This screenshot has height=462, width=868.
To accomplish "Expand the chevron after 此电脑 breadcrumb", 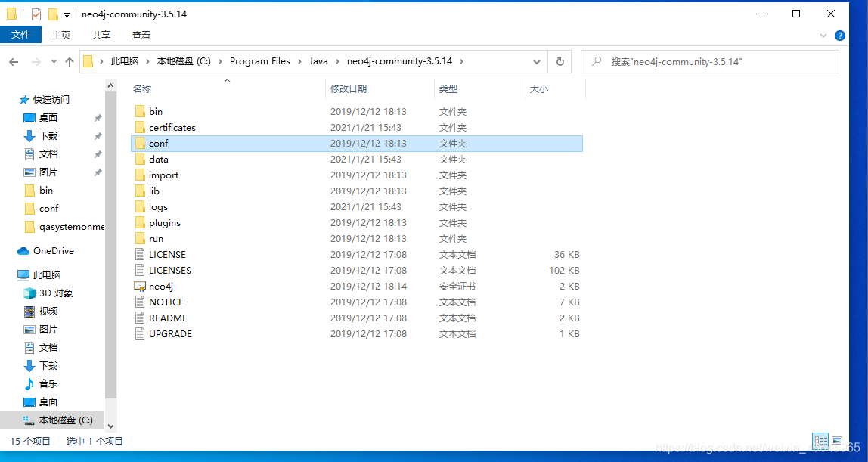I will pos(147,61).
